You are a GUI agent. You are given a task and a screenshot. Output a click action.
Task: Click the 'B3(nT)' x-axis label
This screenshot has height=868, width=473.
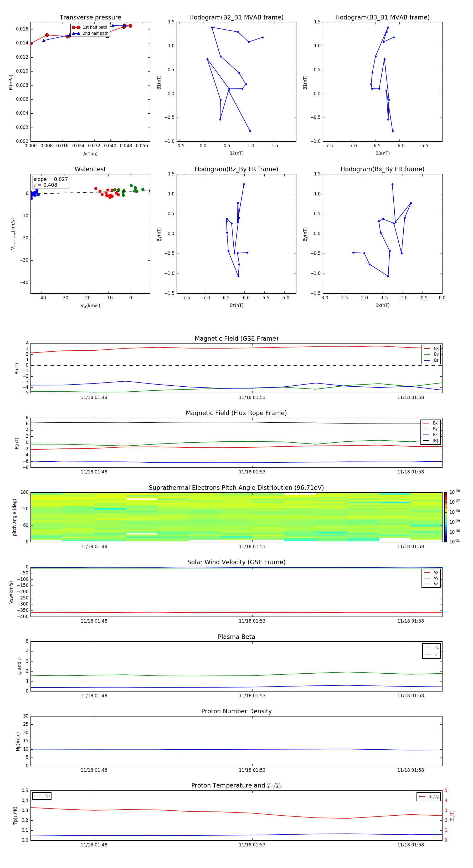coord(382,153)
